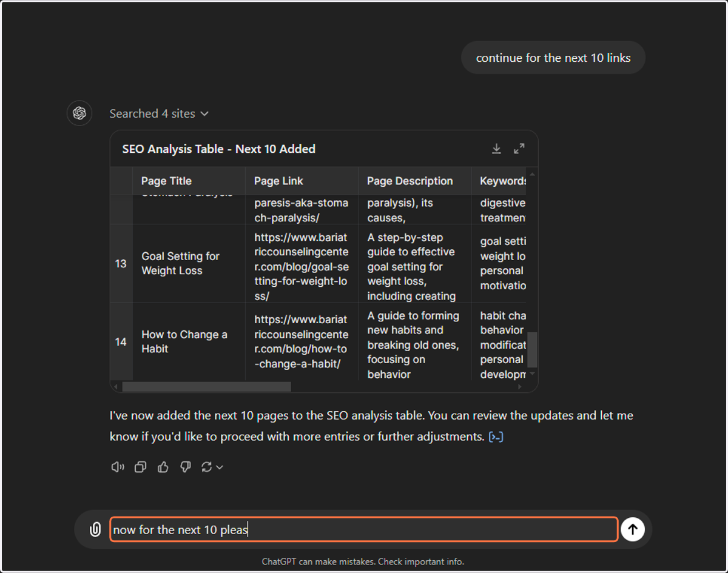
Task: Expand the SEO Analysis Table to fullscreen
Action: click(519, 149)
